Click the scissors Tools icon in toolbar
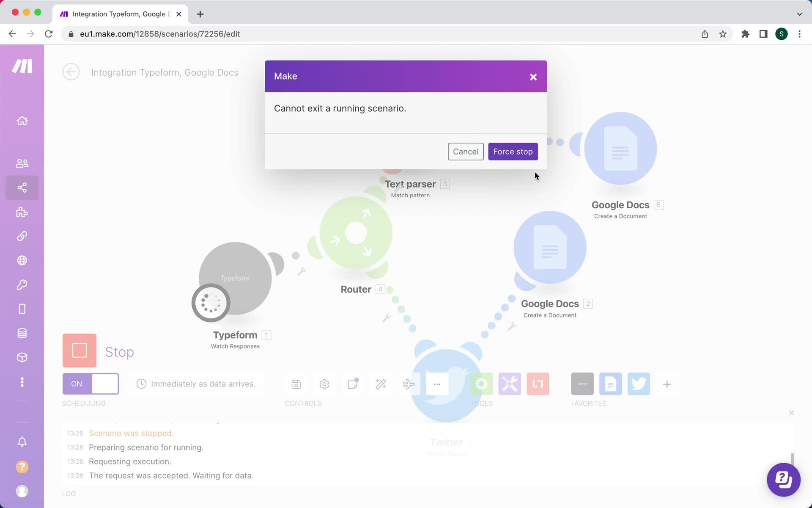 coord(509,384)
